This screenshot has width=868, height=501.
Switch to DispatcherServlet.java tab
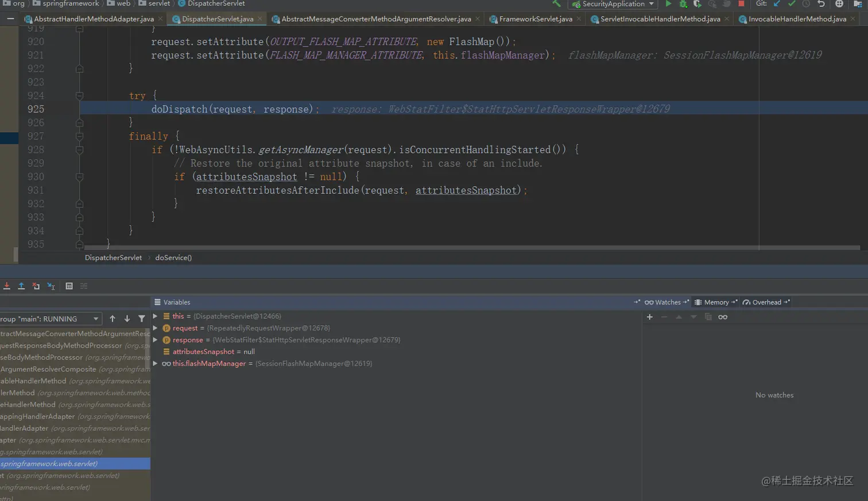218,19
